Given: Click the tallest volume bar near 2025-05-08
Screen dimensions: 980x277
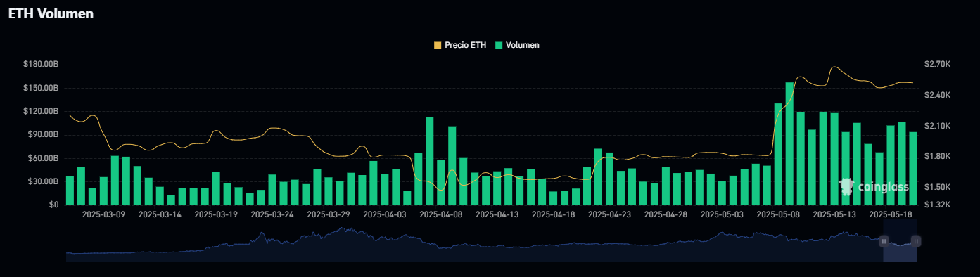Looking at the screenshot, I should coord(789,143).
